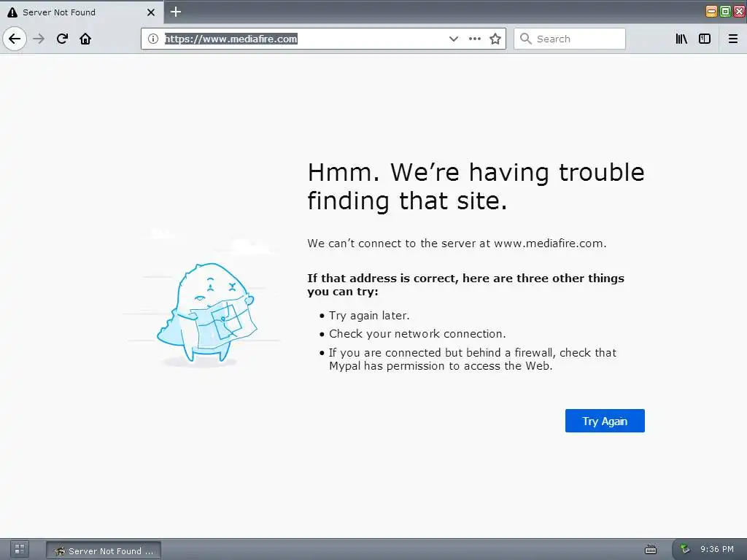Expand the address bar history dropdown

tap(454, 39)
